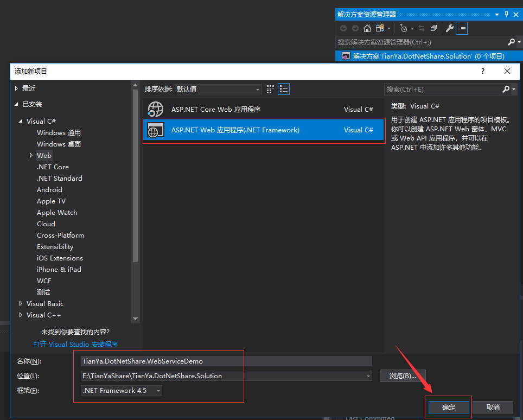The height and width of the screenshot is (420, 523).
Task: Open the Solution Explorer window options dropdown arrow
Action: pos(497,14)
